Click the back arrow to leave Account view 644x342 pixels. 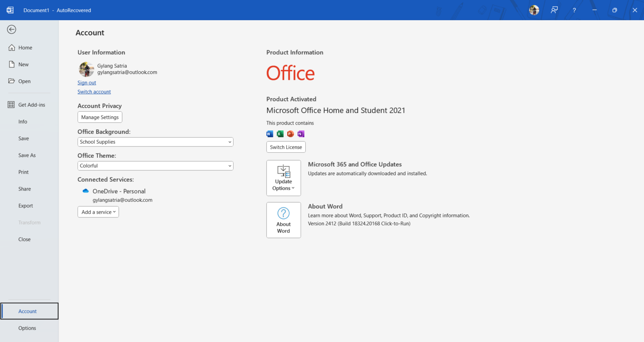11,29
